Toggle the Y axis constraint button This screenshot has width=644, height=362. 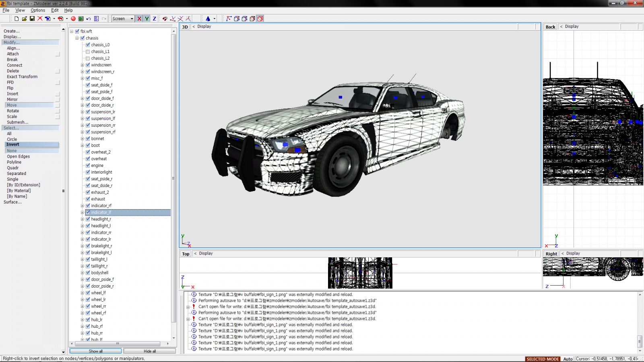(x=147, y=19)
